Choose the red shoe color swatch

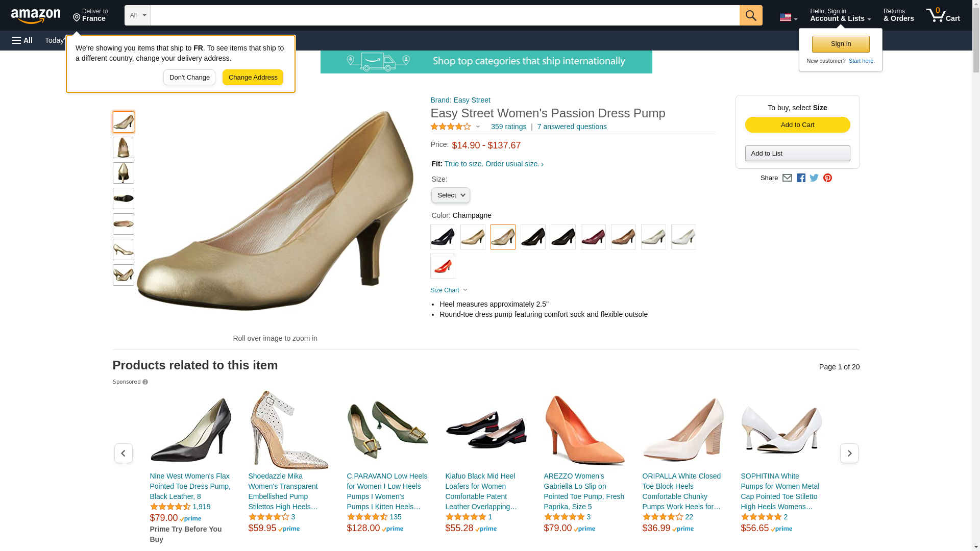(443, 266)
